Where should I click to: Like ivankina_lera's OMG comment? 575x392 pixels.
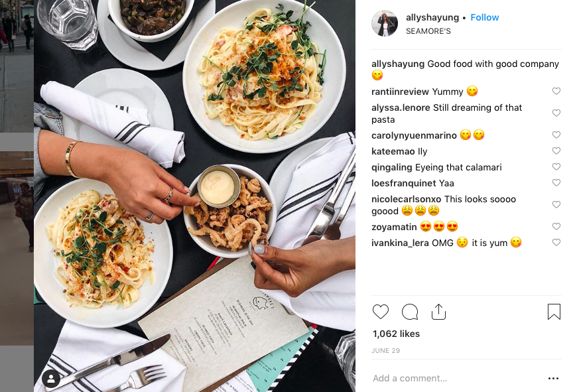[556, 242]
